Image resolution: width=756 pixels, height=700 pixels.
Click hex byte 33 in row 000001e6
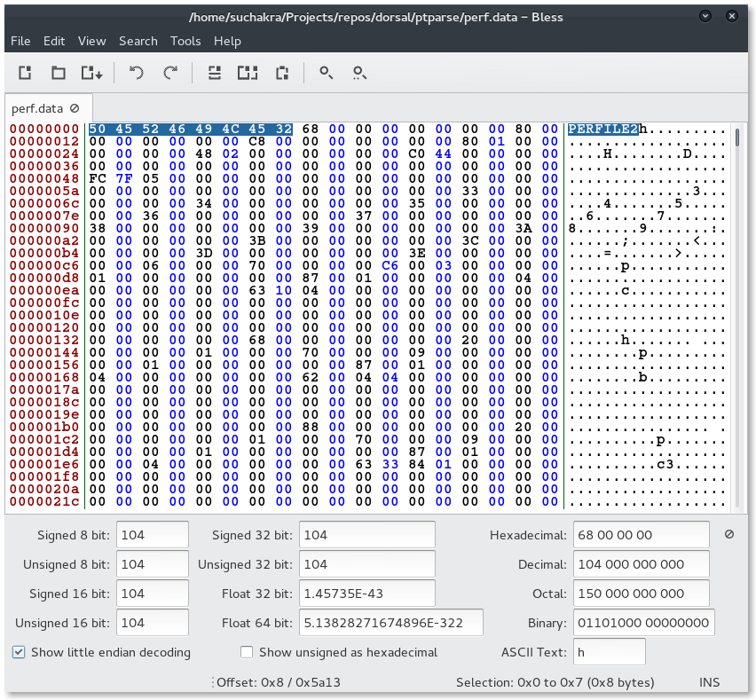coord(390,464)
